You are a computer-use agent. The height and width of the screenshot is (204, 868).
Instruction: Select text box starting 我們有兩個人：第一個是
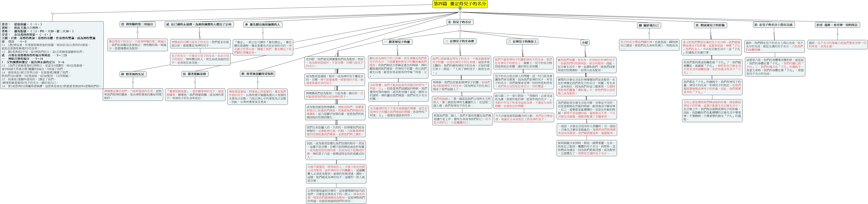click(x=462, y=102)
